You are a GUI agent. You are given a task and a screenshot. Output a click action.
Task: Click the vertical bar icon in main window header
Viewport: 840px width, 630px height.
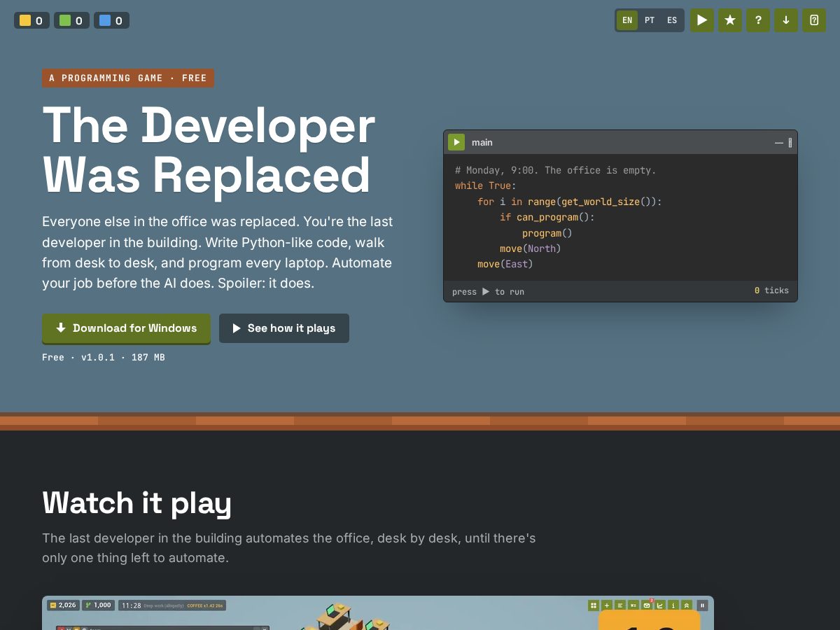[x=790, y=143]
